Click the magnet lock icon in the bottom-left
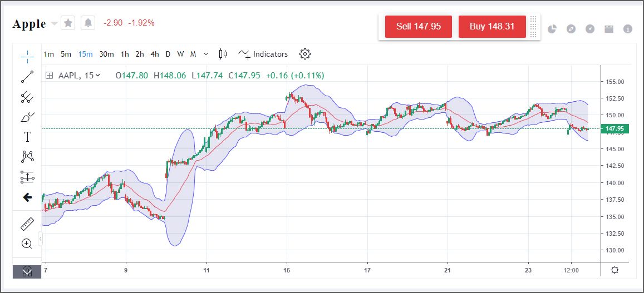Viewport: 644px width, 293px height. 27,272
